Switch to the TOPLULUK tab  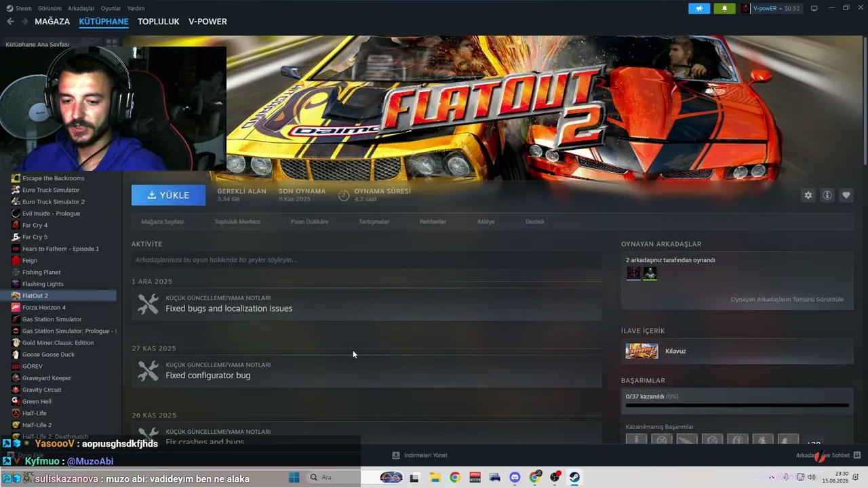[x=159, y=22]
